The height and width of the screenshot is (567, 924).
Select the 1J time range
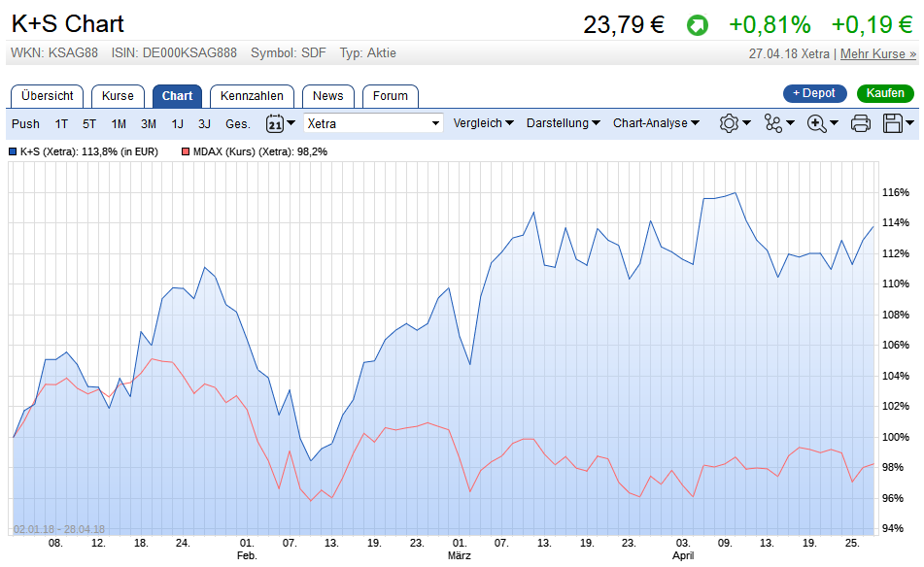coord(178,123)
